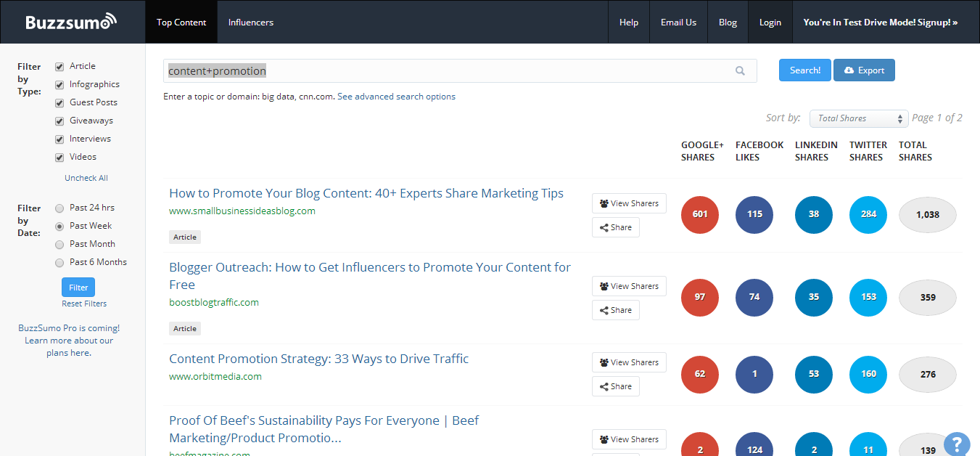Click the red Google+ shares circle showing 601
The image size is (980, 456).
click(700, 215)
